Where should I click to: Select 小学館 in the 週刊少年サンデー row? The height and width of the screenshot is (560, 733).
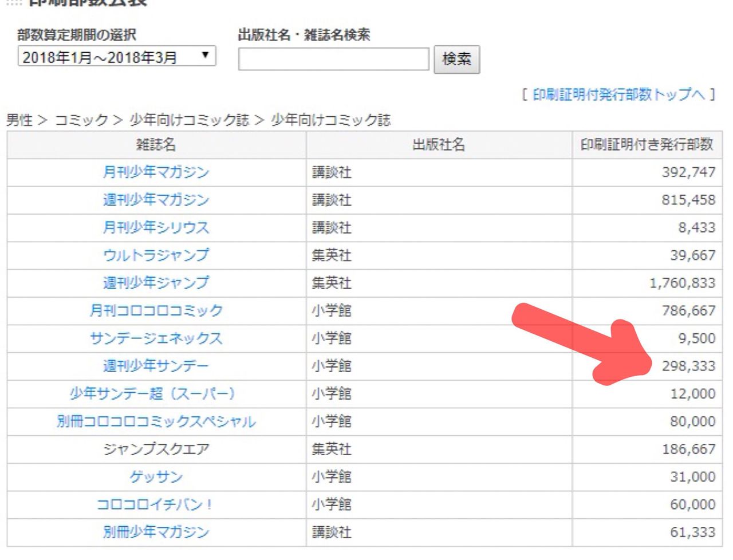332,366
